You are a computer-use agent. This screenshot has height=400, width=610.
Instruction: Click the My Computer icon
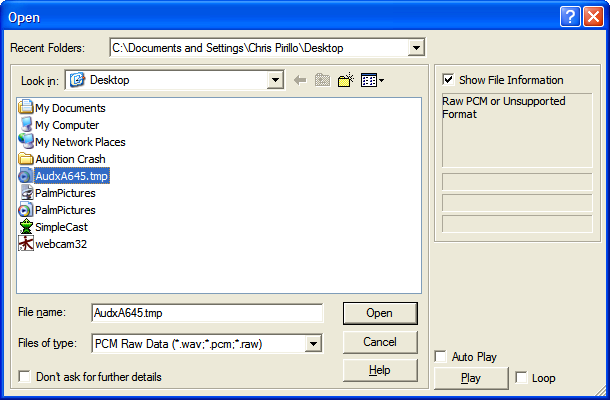point(26,125)
